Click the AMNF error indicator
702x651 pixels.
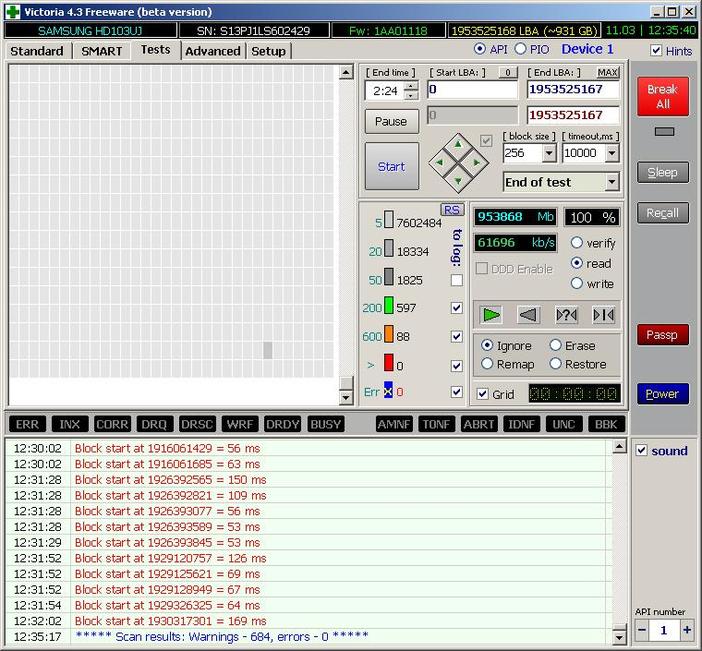pos(394,424)
